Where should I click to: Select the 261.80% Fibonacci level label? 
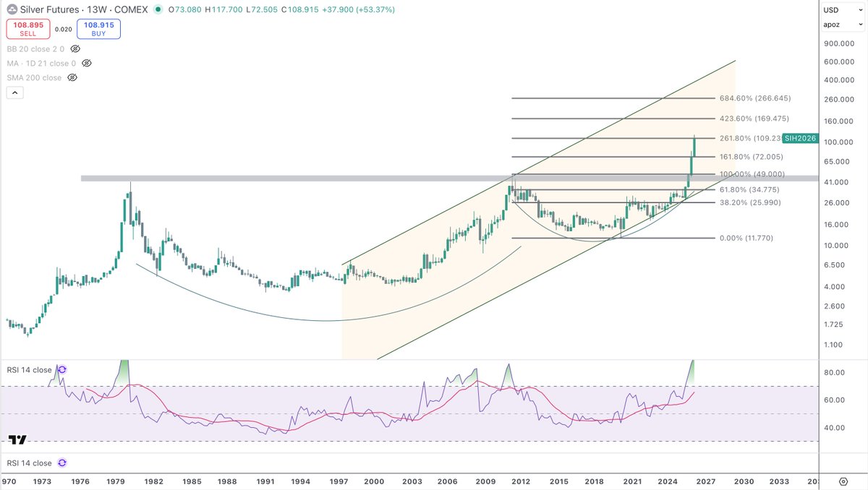(749, 137)
